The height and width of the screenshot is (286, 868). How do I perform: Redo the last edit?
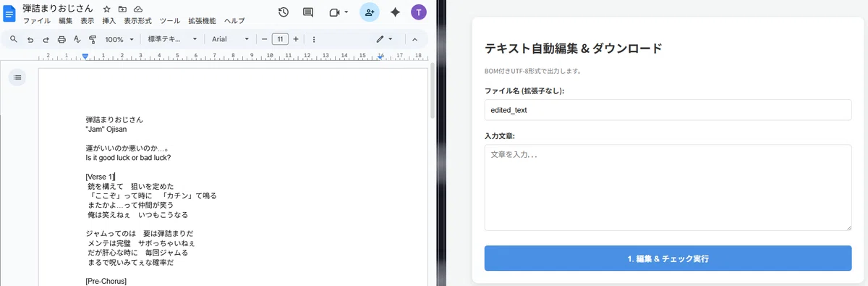(x=46, y=39)
